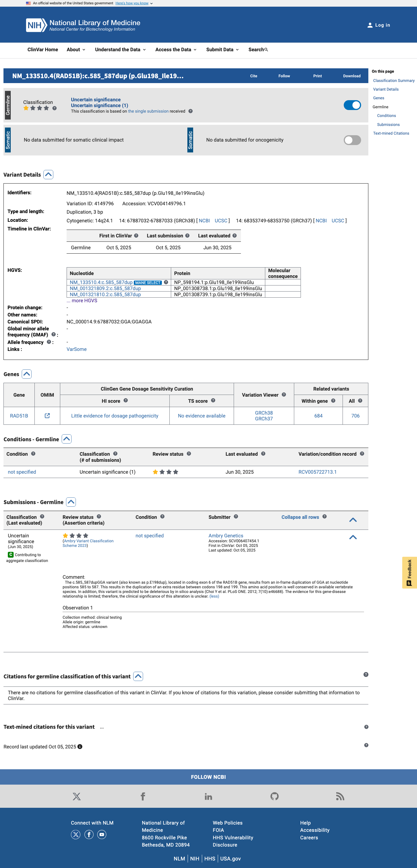This screenshot has width=417, height=868.
Task: Click help icon beside Allele frequency label
Action: pyautogui.click(x=49, y=342)
